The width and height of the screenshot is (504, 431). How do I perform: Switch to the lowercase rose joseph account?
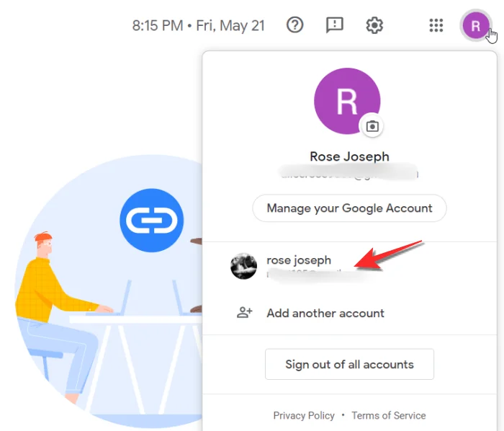(x=299, y=260)
